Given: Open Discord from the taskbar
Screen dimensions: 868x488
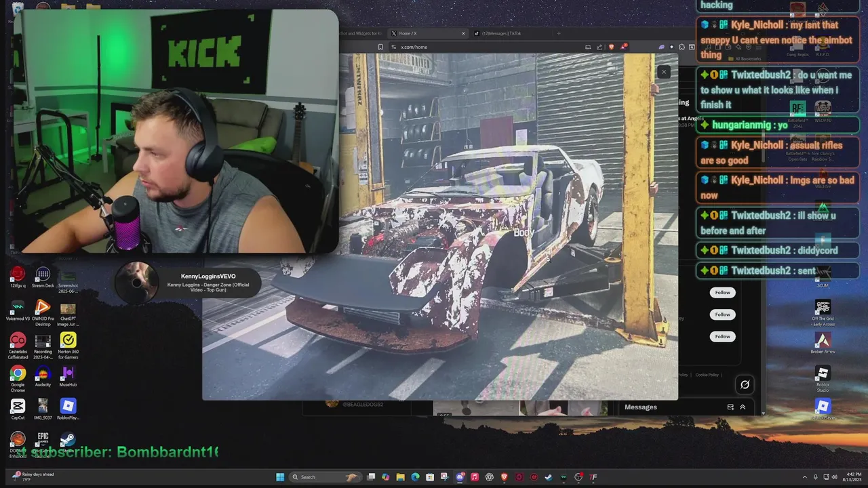Looking at the screenshot, I should [x=460, y=477].
